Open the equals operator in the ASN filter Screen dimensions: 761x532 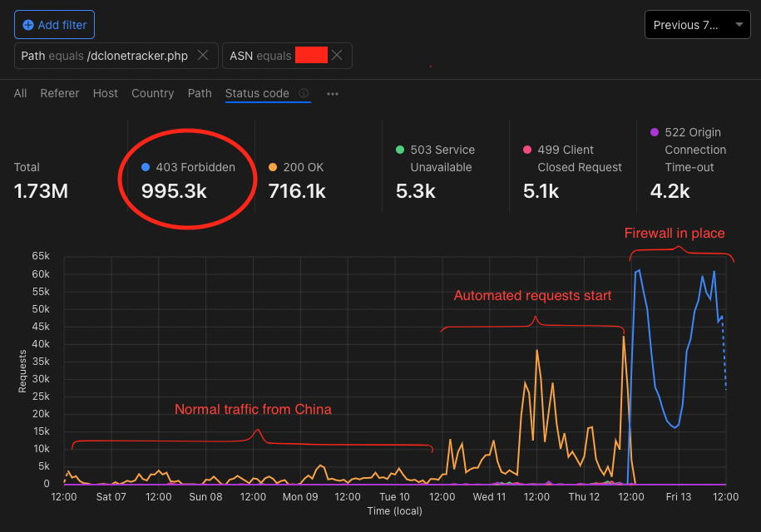point(273,55)
